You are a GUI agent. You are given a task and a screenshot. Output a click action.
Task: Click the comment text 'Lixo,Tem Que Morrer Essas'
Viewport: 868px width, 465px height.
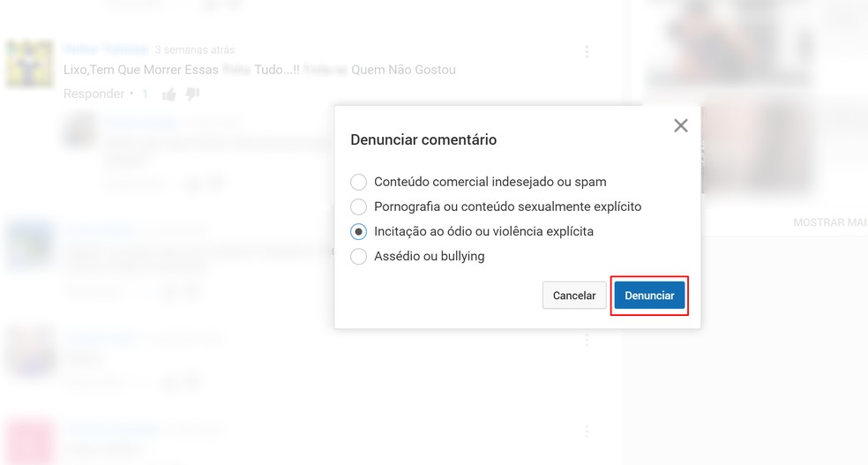pos(141,70)
